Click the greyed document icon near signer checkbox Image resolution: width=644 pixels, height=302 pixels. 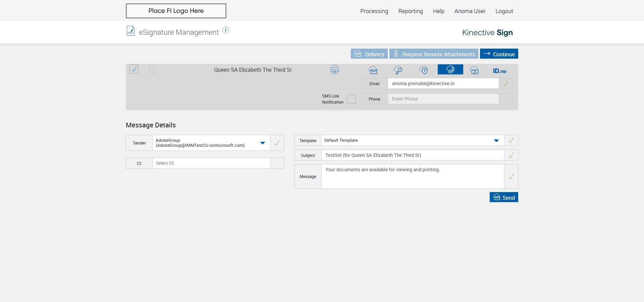[152, 69]
